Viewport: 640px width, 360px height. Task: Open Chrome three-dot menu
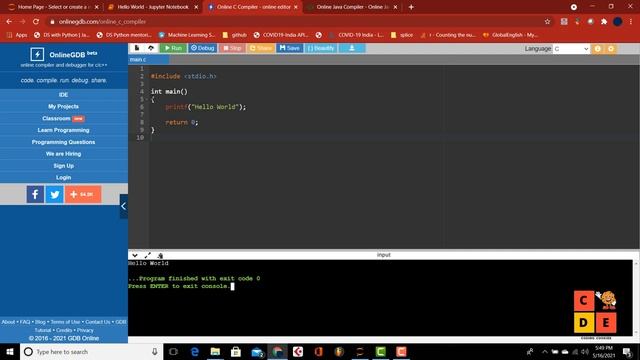631,22
